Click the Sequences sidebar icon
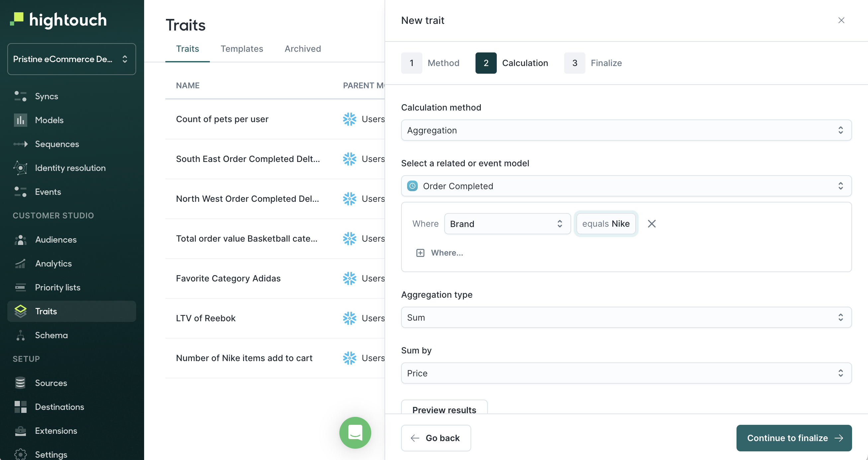This screenshot has width=868, height=460. 21,144
